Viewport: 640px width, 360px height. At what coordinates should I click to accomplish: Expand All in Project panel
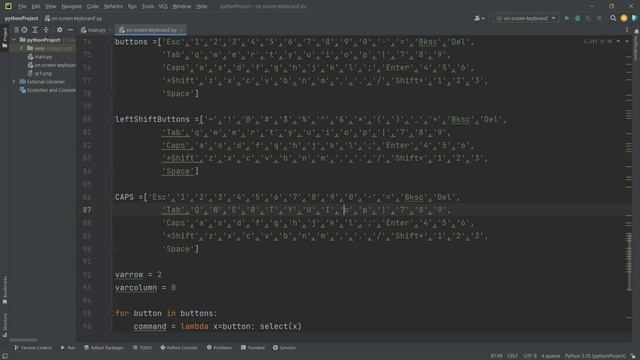(x=35, y=30)
